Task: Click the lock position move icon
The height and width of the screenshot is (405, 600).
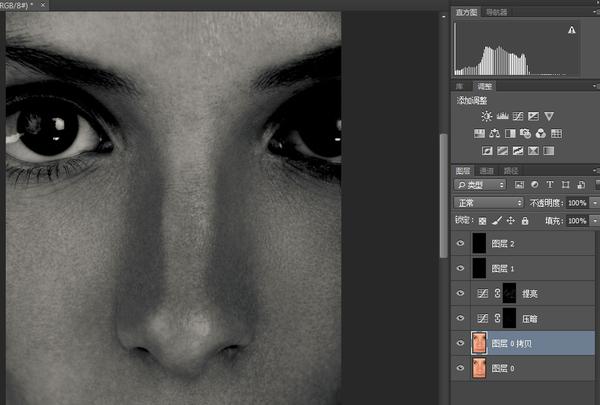Action: point(511,220)
